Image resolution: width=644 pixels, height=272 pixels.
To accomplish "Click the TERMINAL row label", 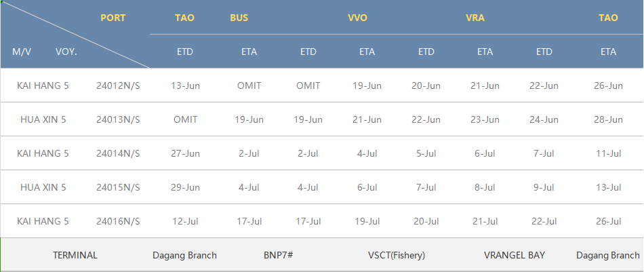I will coord(75,255).
